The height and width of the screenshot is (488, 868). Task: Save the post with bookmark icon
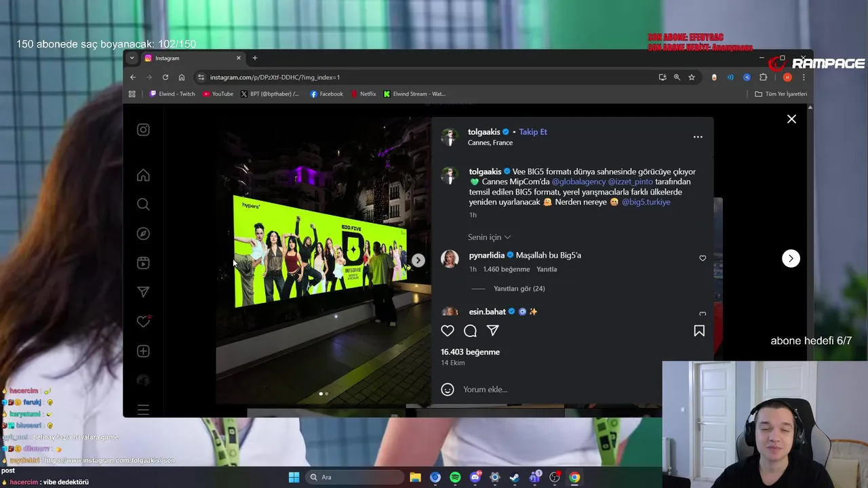(x=699, y=331)
